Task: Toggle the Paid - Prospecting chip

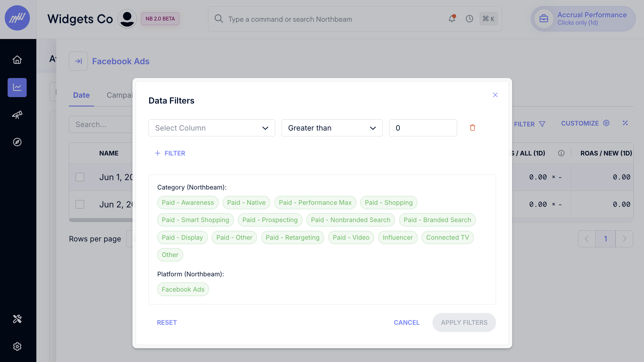Action: [x=270, y=220]
